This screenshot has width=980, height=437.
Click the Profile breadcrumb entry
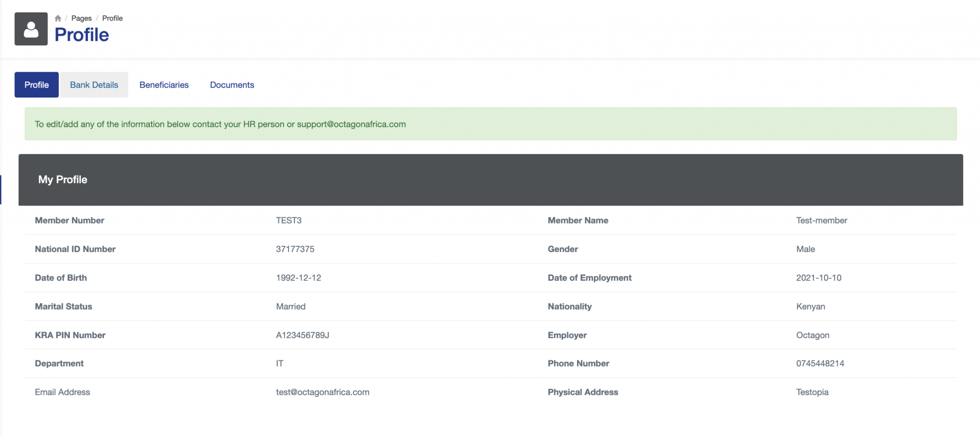tap(112, 18)
